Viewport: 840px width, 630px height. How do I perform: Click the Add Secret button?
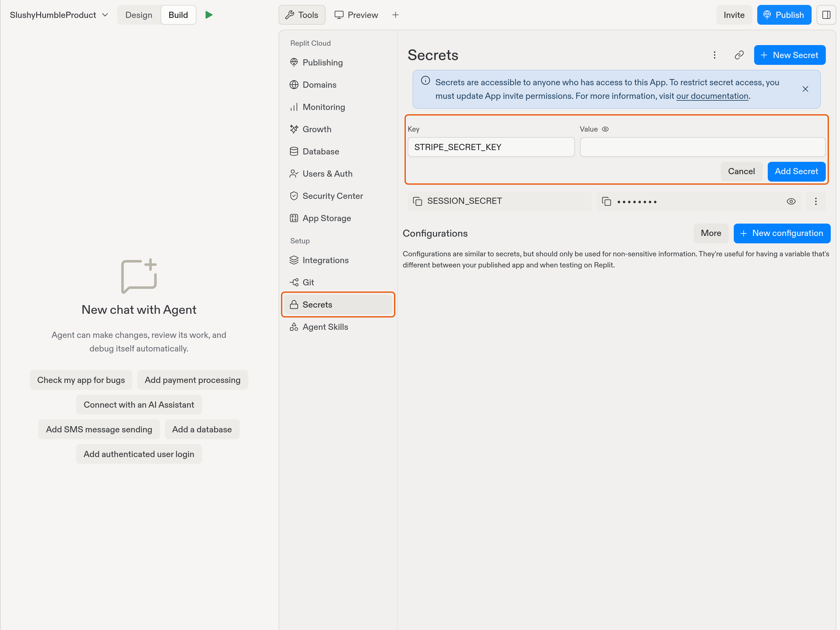[x=796, y=171]
